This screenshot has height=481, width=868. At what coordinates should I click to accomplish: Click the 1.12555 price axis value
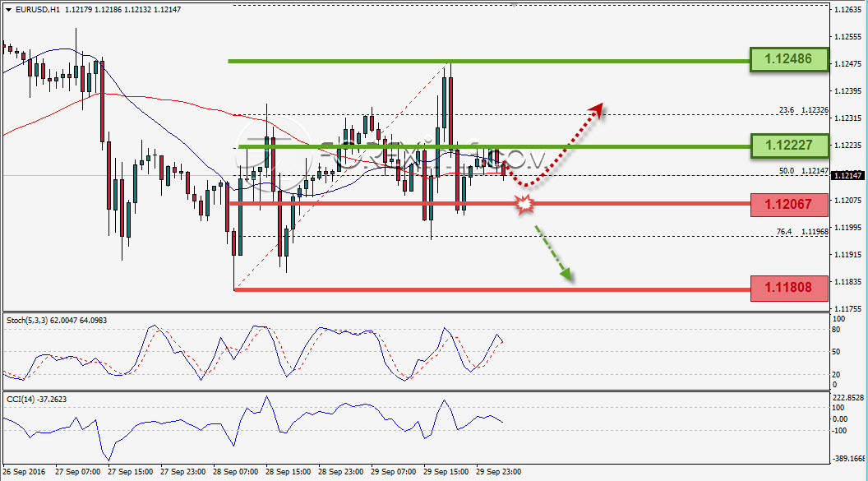(x=847, y=36)
